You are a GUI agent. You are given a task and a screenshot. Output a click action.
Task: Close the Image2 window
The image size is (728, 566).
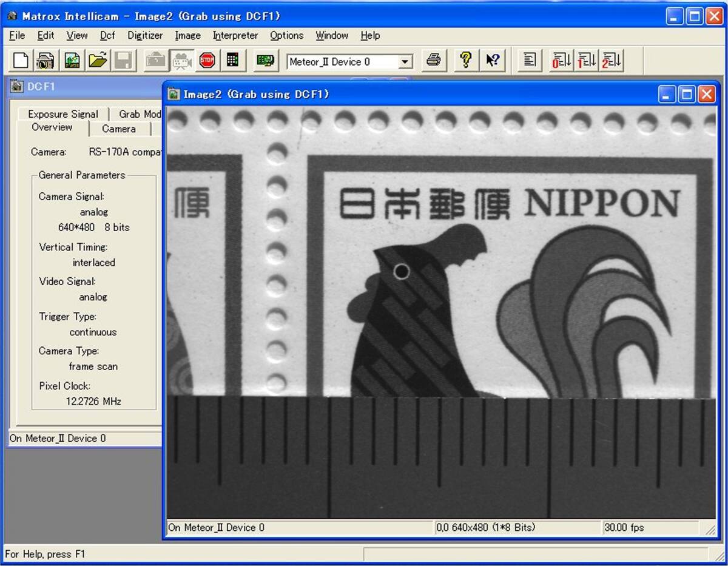[x=707, y=94]
